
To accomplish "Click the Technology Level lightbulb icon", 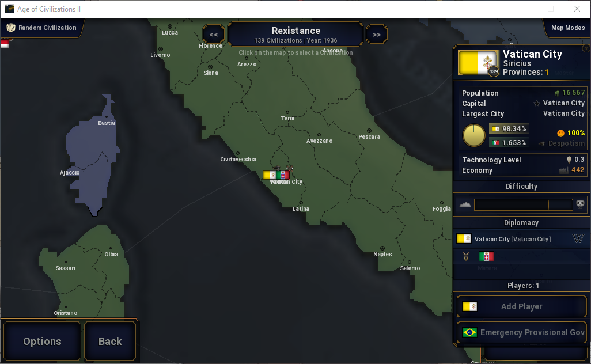I will click(x=569, y=160).
